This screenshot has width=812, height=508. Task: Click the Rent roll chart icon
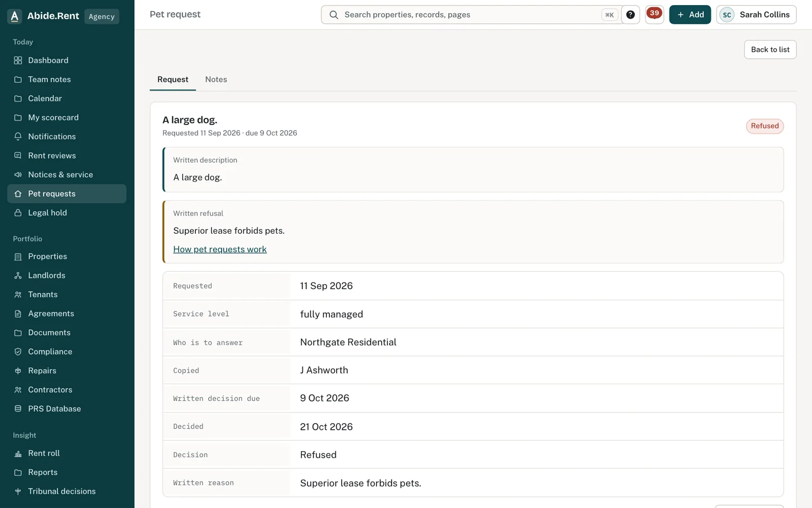(x=18, y=453)
